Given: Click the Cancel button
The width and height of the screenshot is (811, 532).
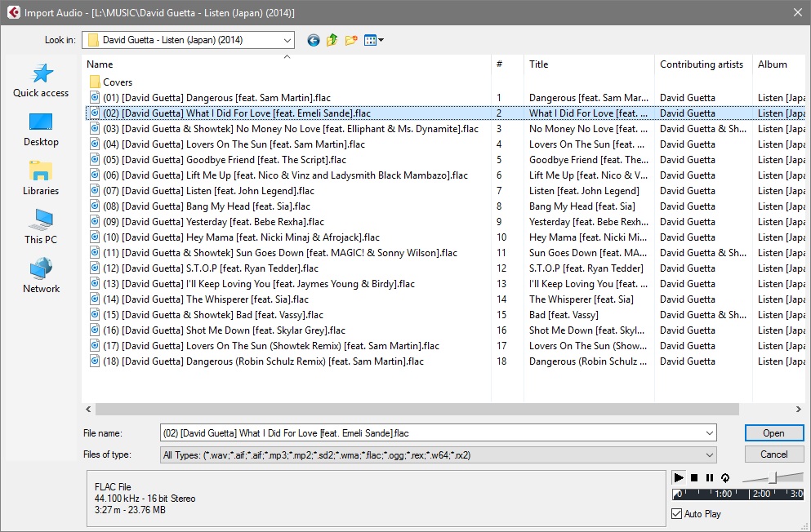Looking at the screenshot, I should 774,454.
